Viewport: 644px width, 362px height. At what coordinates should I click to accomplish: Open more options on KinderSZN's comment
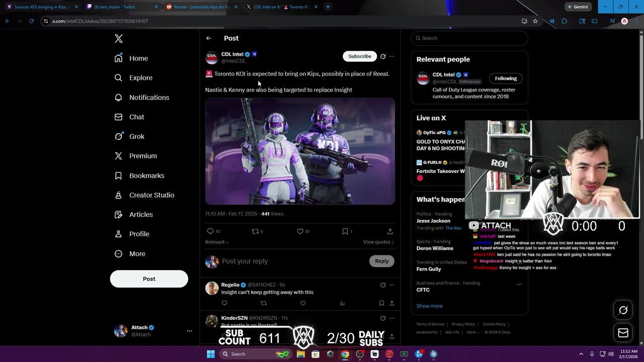point(392,318)
